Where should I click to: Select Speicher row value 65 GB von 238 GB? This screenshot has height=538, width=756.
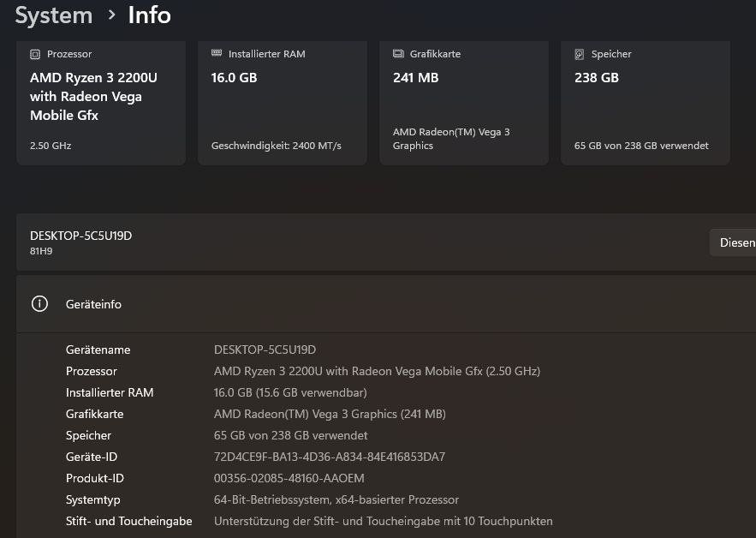(291, 435)
